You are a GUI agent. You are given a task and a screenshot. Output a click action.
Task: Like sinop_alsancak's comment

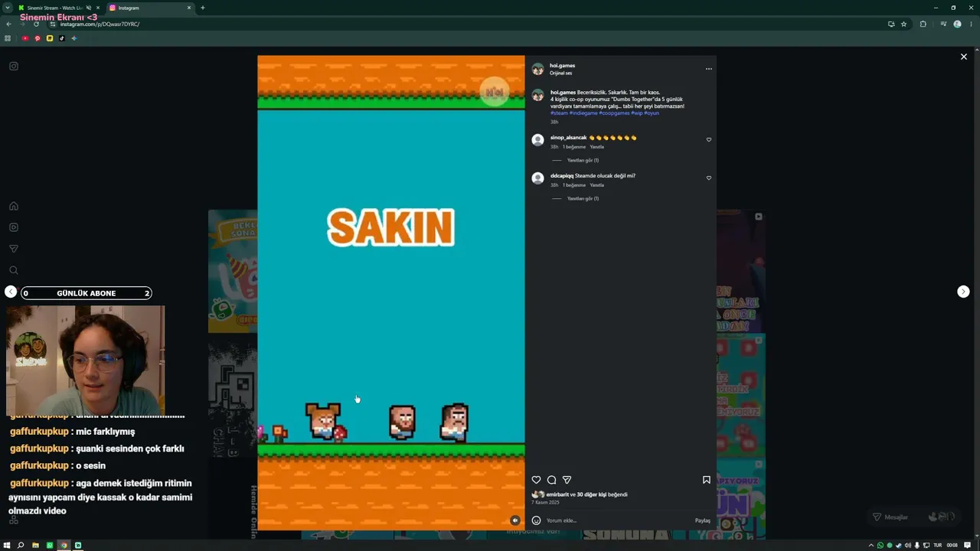[x=709, y=140]
